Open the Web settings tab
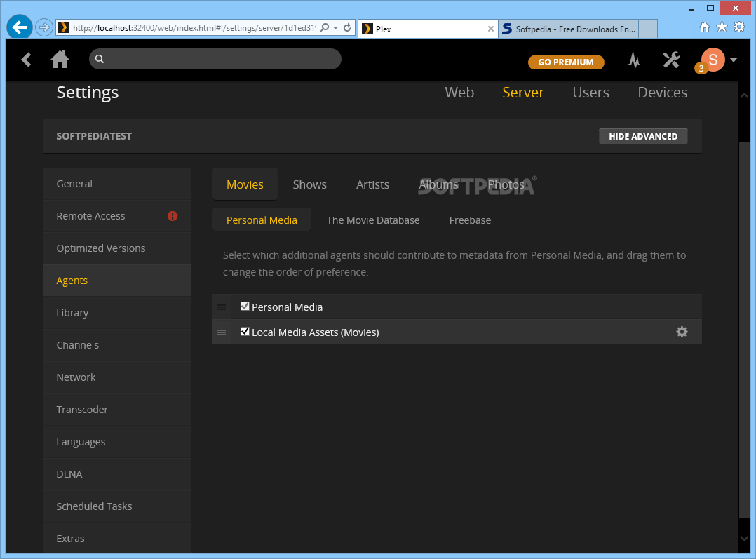Viewport: 756px width, 559px height. [459, 93]
